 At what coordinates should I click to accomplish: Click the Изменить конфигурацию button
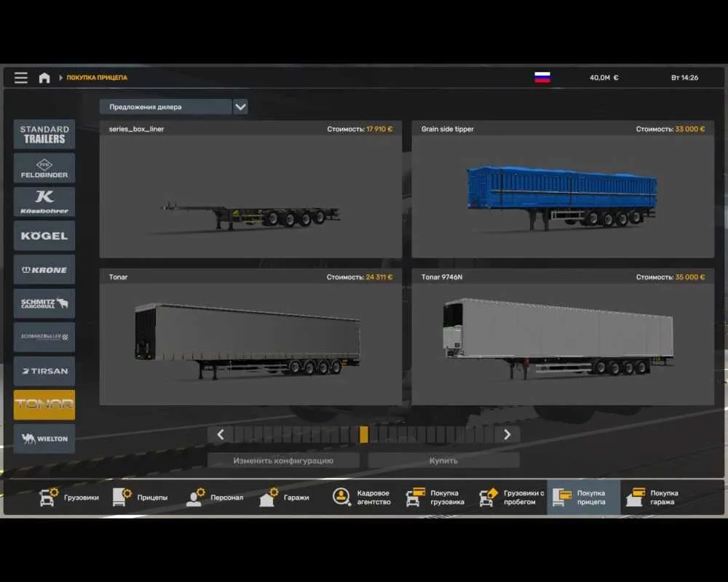click(283, 461)
